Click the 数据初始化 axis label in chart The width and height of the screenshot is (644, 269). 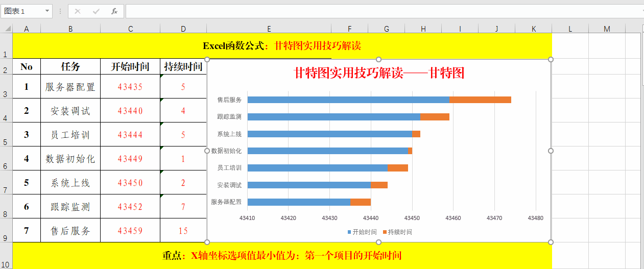(x=226, y=151)
